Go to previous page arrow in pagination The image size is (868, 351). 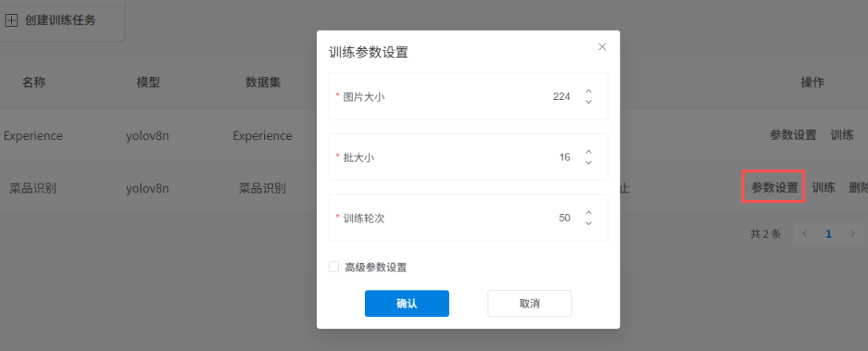point(804,234)
